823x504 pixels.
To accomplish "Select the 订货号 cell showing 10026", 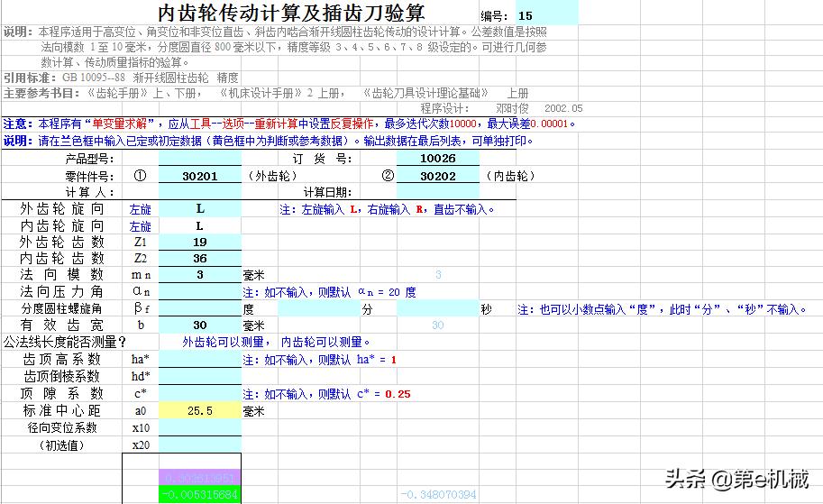I will (x=438, y=159).
